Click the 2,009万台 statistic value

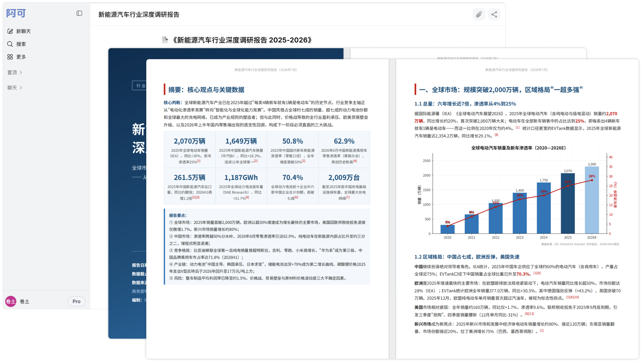pyautogui.click(x=344, y=178)
